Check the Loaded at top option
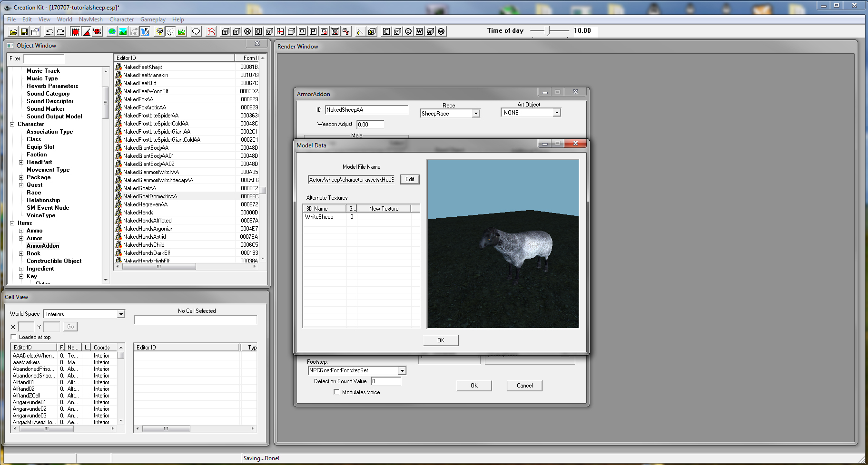 (x=13, y=337)
